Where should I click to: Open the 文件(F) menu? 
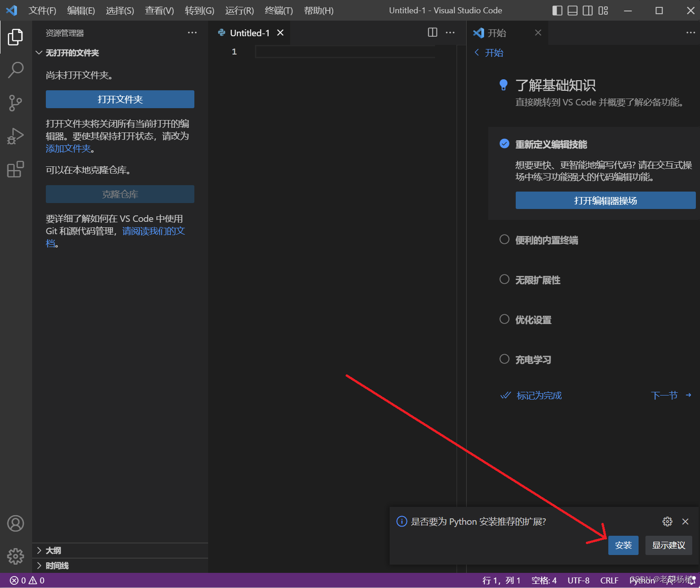tap(42, 11)
